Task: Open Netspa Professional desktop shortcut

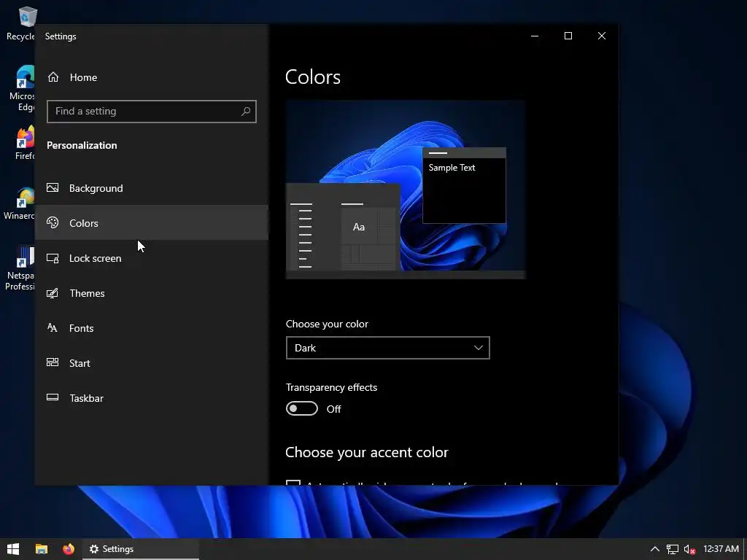Action: [x=20, y=268]
